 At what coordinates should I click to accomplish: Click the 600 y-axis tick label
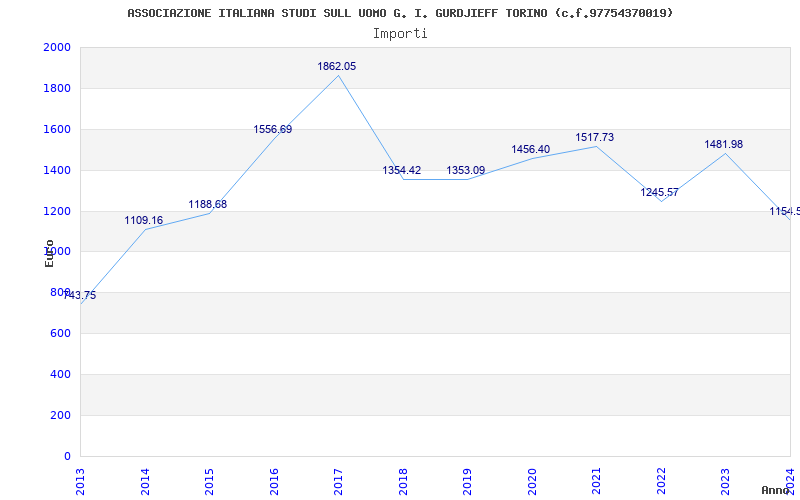[60, 333]
